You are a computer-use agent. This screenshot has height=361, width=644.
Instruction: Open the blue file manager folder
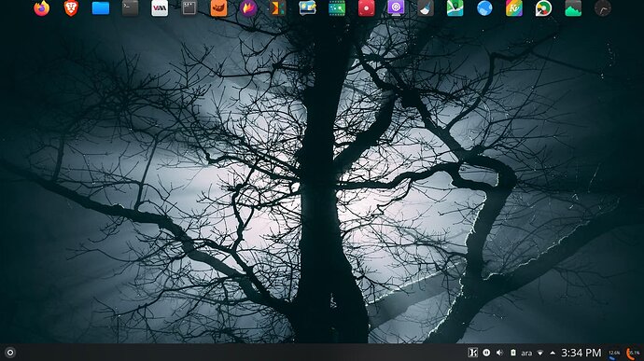pyautogui.click(x=101, y=8)
